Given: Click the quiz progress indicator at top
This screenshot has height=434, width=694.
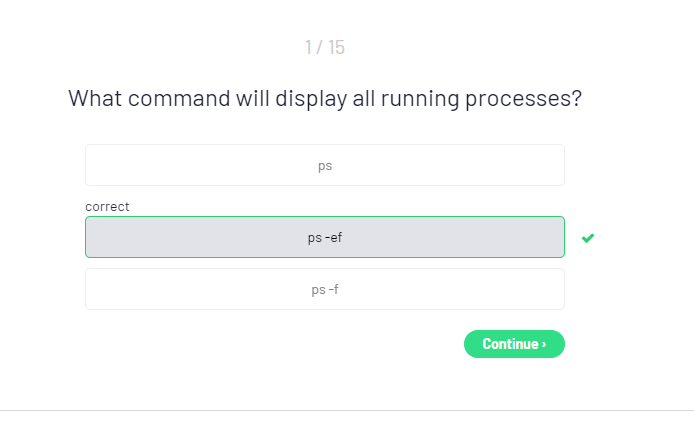Looking at the screenshot, I should coord(325,47).
